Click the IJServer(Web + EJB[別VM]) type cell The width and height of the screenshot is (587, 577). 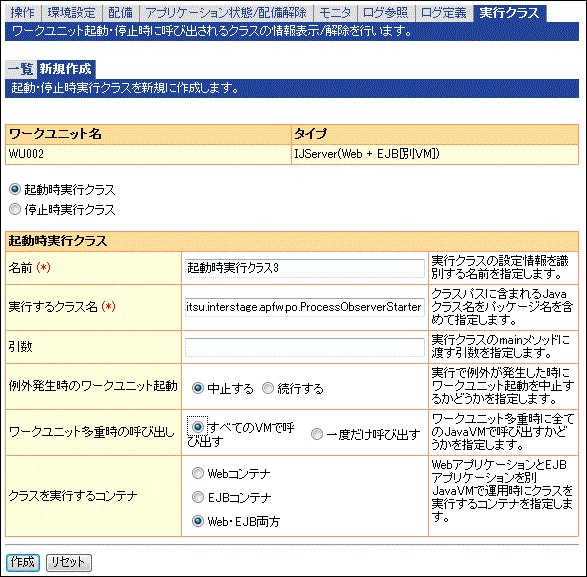(x=435, y=154)
